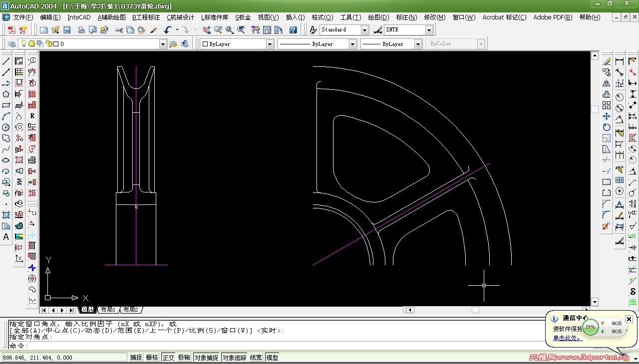Select the Circle drawing tool
Screen dimensions: 639x364
click(6, 127)
